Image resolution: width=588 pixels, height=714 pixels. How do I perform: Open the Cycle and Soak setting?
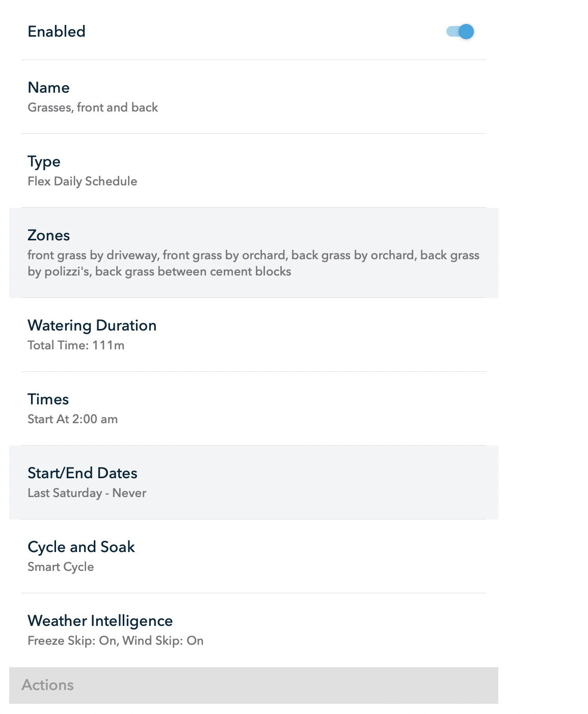pyautogui.click(x=254, y=556)
